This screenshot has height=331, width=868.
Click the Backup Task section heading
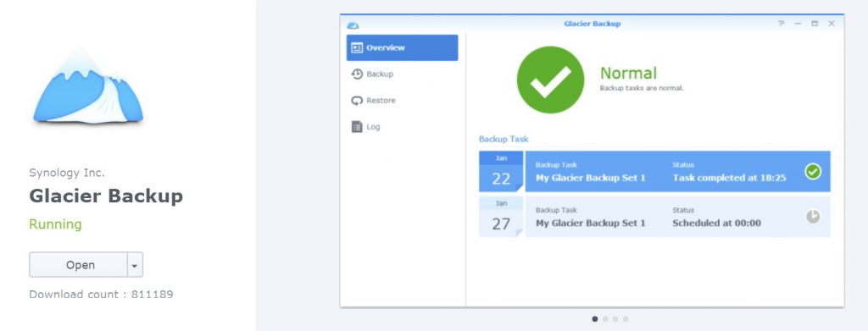[504, 139]
